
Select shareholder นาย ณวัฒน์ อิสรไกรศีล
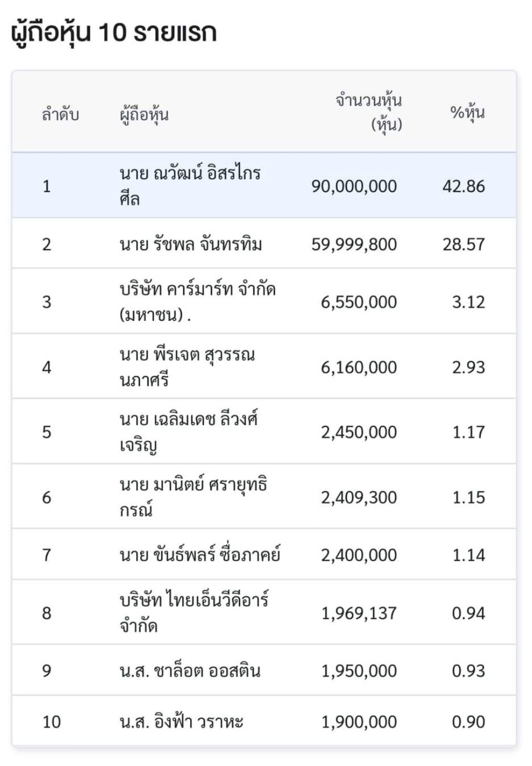pyautogui.click(x=264, y=186)
